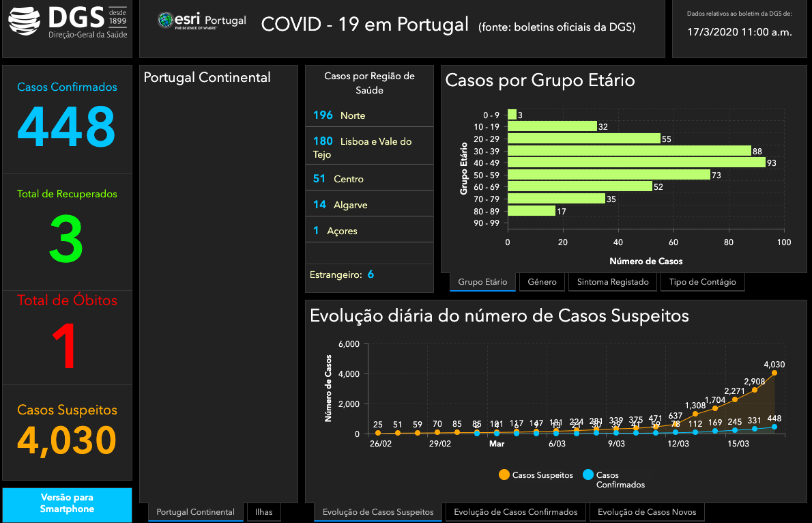Image resolution: width=812 pixels, height=523 pixels.
Task: Open the Grupo Etário tab
Action: 482,282
